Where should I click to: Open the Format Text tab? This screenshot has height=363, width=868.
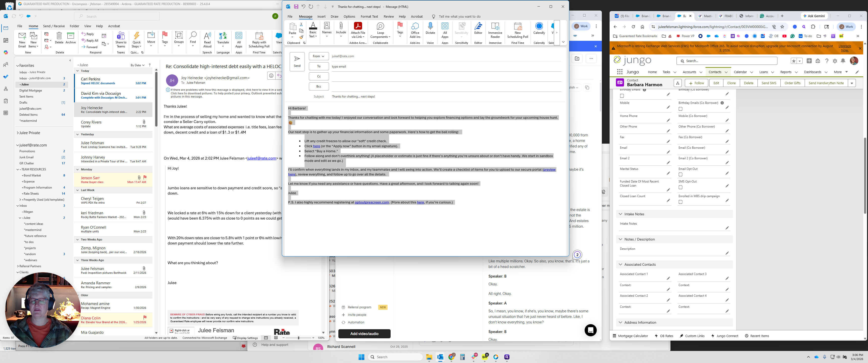tap(369, 16)
